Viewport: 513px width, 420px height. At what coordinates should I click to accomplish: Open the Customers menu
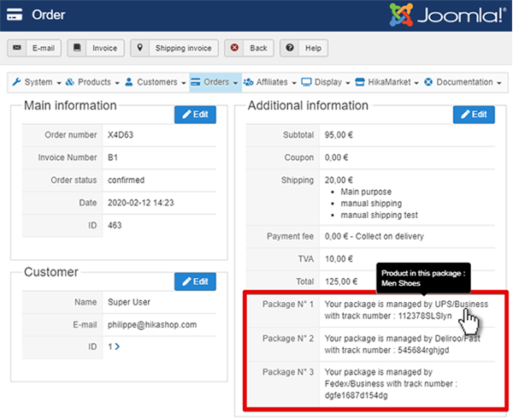pyautogui.click(x=156, y=82)
